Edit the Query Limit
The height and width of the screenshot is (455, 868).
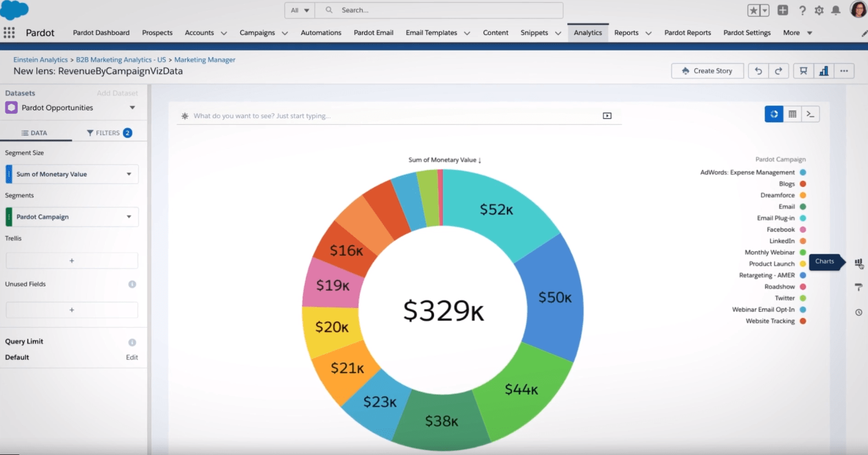click(x=132, y=357)
